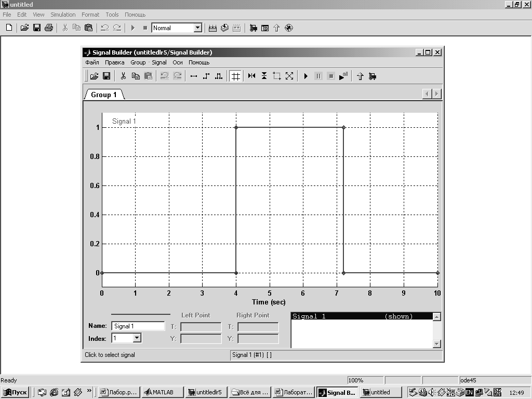
Task: Open Оси menu in Signal Builder
Action: click(x=178, y=62)
